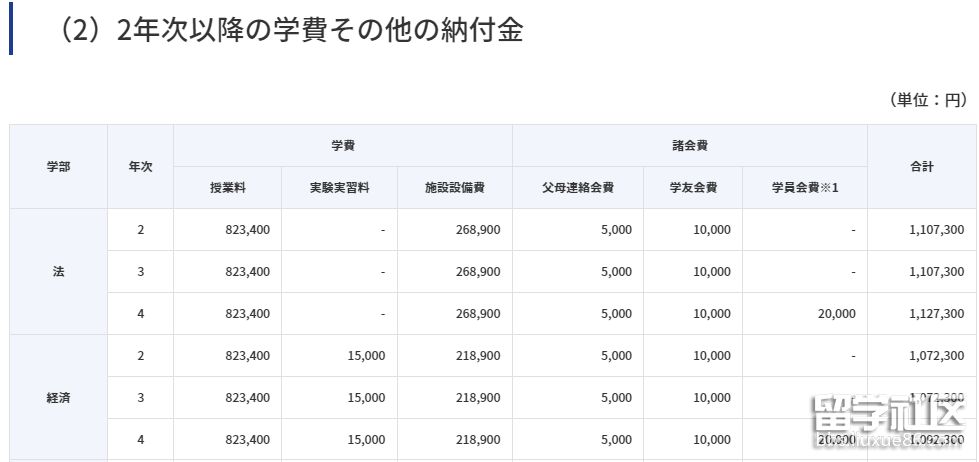Viewport: 979px width, 462px height.
Task: Click the 1,127,300 total cell
Action: [938, 314]
